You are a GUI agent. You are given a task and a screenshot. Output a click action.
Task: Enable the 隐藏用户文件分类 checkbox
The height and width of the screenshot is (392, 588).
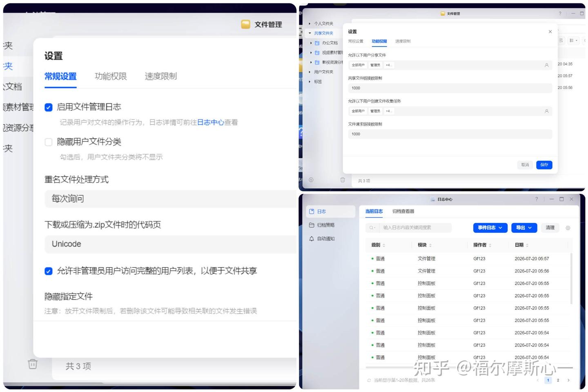coord(49,142)
